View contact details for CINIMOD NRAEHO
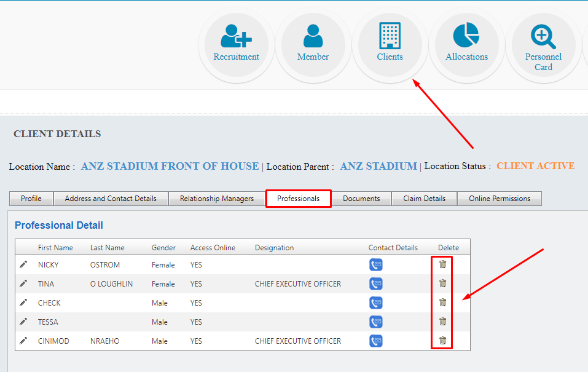588x372 pixels. pos(376,341)
